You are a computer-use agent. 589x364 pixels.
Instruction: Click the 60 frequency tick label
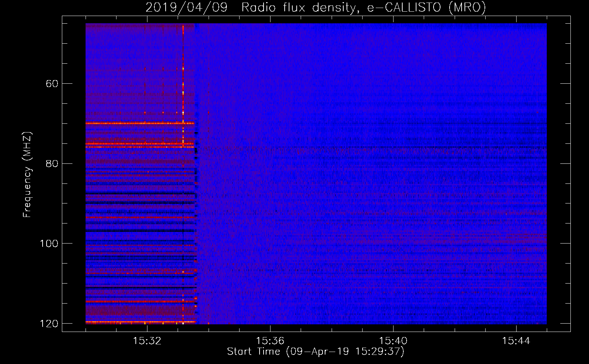[x=52, y=84]
